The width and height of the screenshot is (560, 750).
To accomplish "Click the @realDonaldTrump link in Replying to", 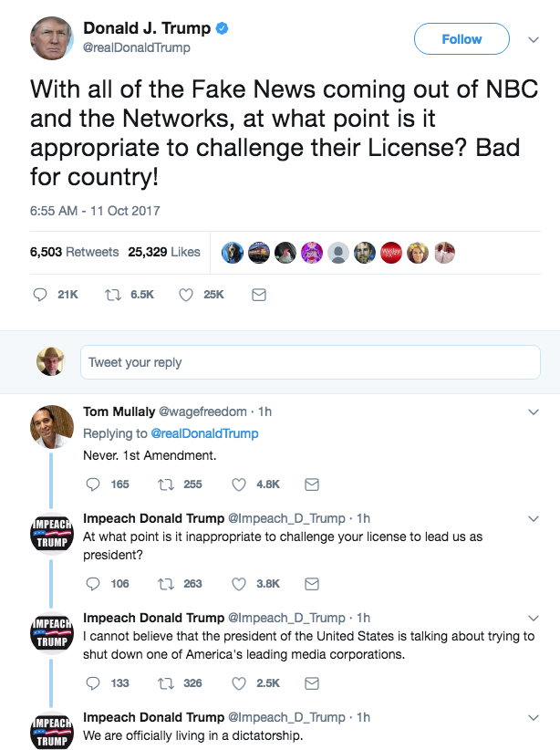I will (x=204, y=433).
